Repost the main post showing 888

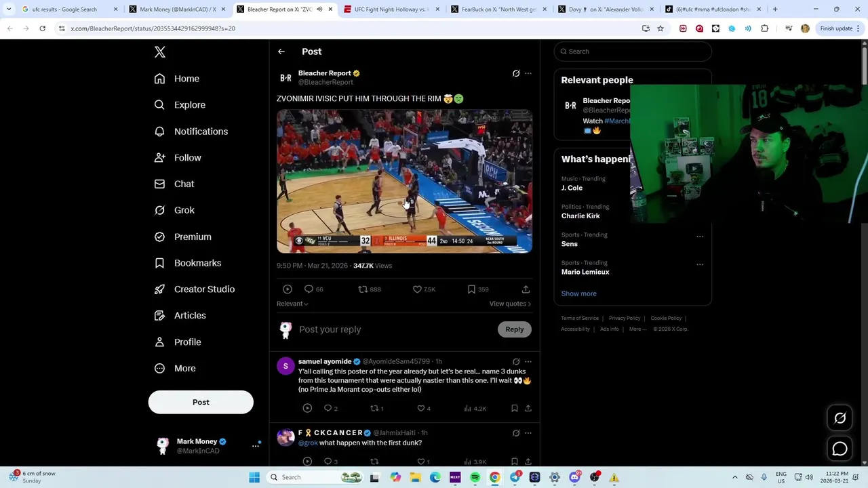(370, 289)
